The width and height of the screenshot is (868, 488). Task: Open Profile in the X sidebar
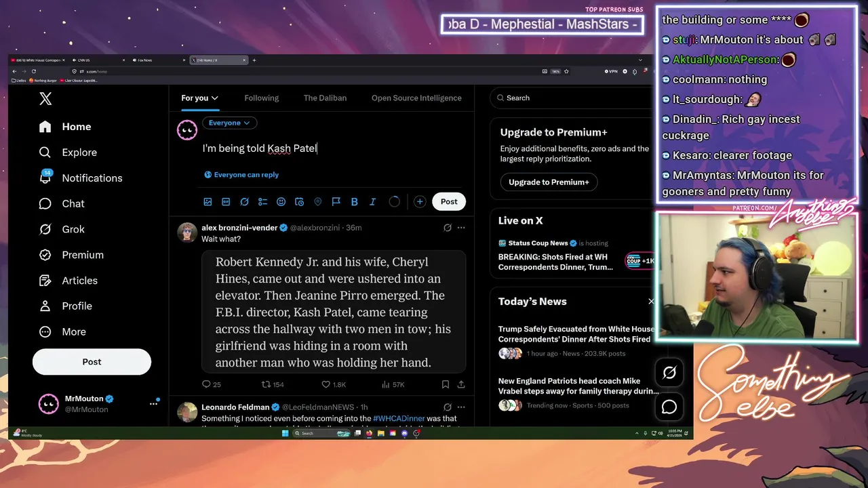[x=66, y=306]
